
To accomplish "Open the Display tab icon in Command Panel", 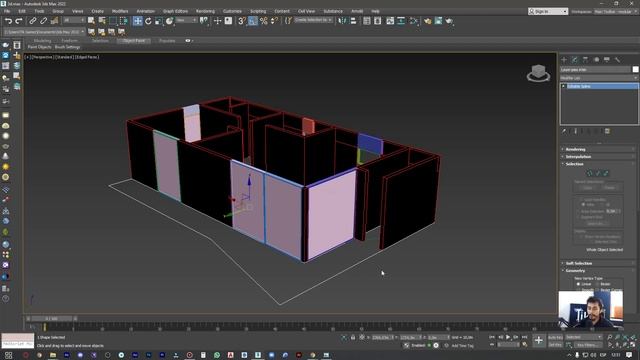I will coord(607,60).
